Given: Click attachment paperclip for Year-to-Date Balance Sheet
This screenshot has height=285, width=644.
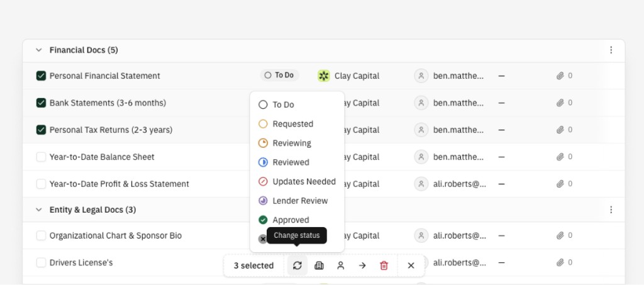Looking at the screenshot, I should 560,157.
